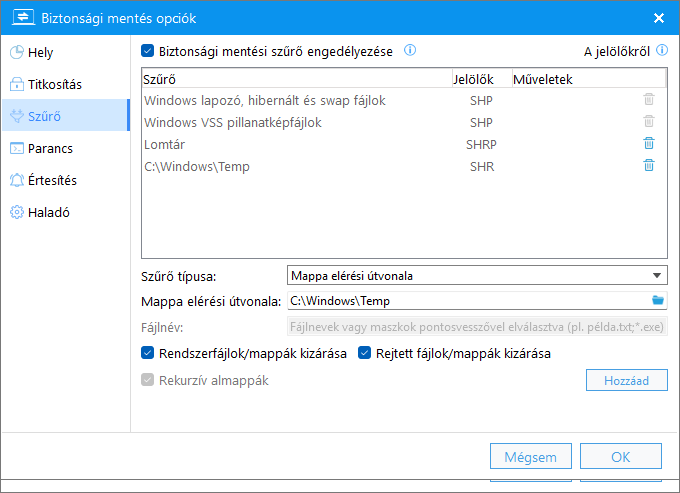Click the Haladó gear icon
Screen dimensions: 680x493
16,212
